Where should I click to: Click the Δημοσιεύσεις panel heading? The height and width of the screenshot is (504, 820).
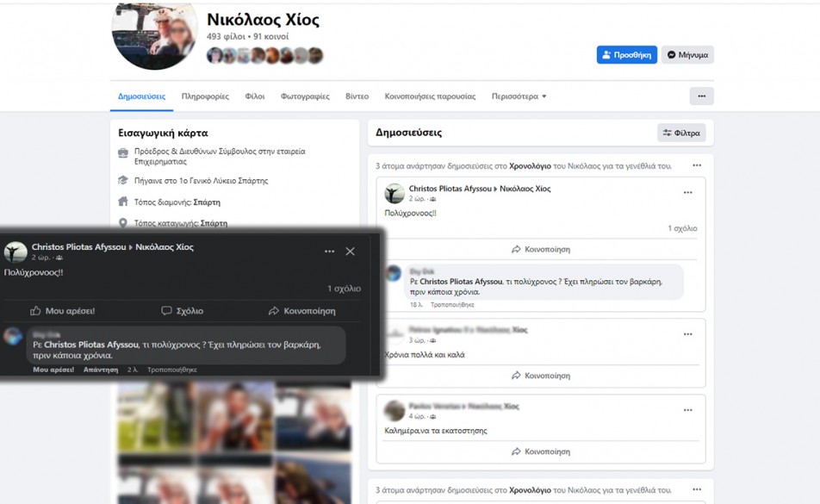(408, 133)
